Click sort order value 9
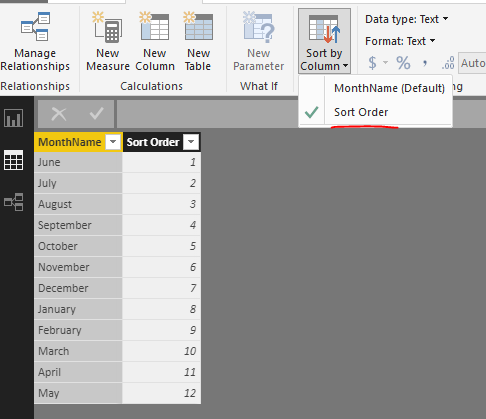The image size is (486, 419). tap(162, 330)
